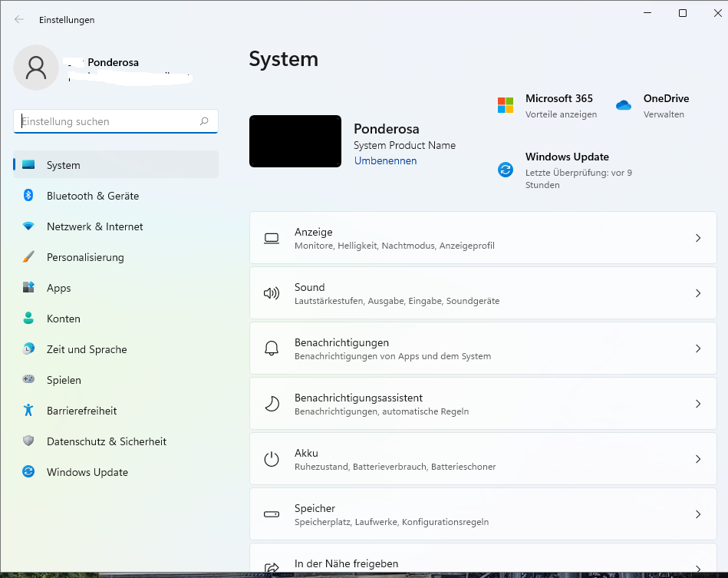Click the sidebar Windows Update arrows icon
Image resolution: width=728 pixels, height=578 pixels.
28,471
